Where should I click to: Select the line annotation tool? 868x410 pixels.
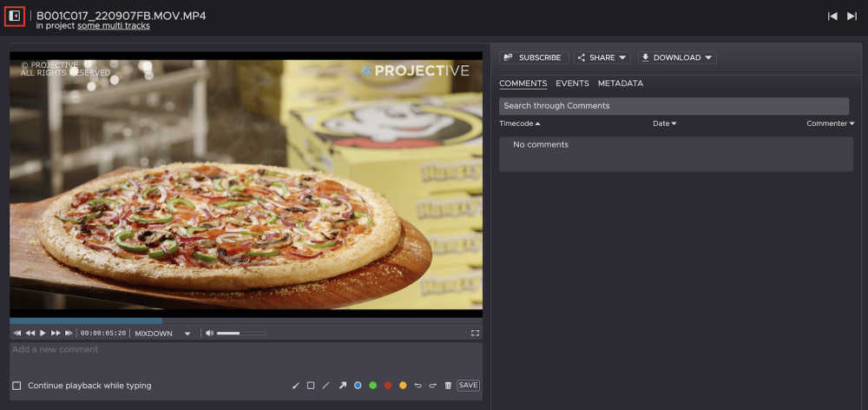[x=325, y=386]
